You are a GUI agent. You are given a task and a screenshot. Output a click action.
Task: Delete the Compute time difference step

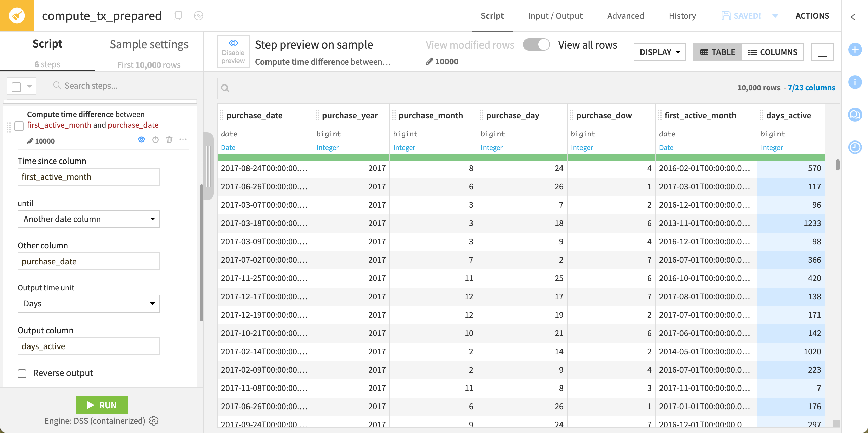(x=169, y=139)
